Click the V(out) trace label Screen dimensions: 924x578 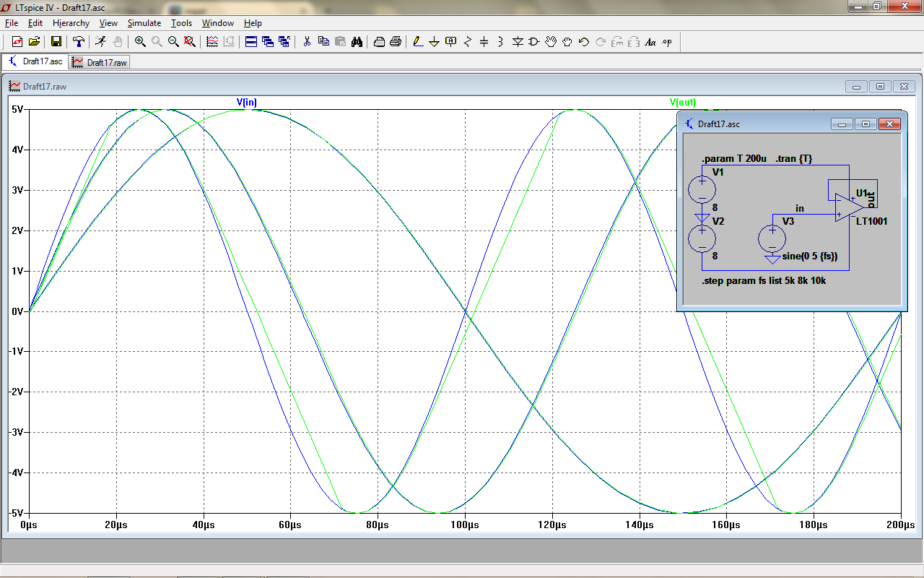coord(682,102)
